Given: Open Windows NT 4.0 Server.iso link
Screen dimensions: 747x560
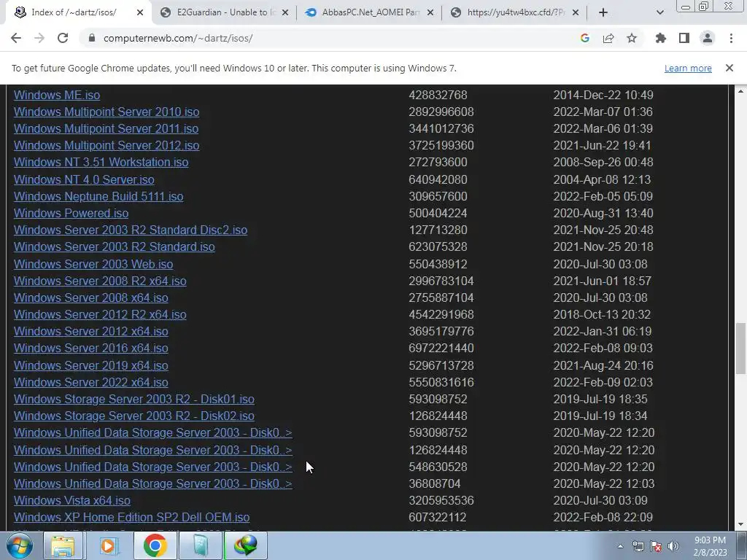Looking at the screenshot, I should (84, 179).
